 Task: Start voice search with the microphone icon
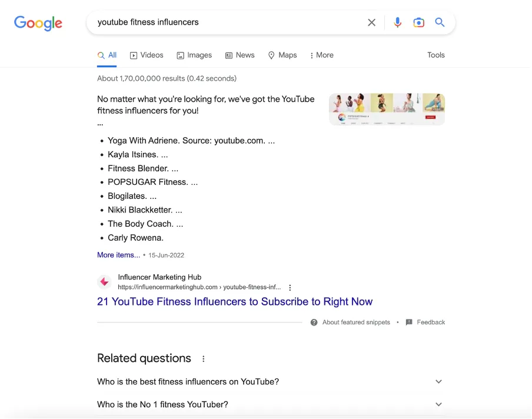398,22
